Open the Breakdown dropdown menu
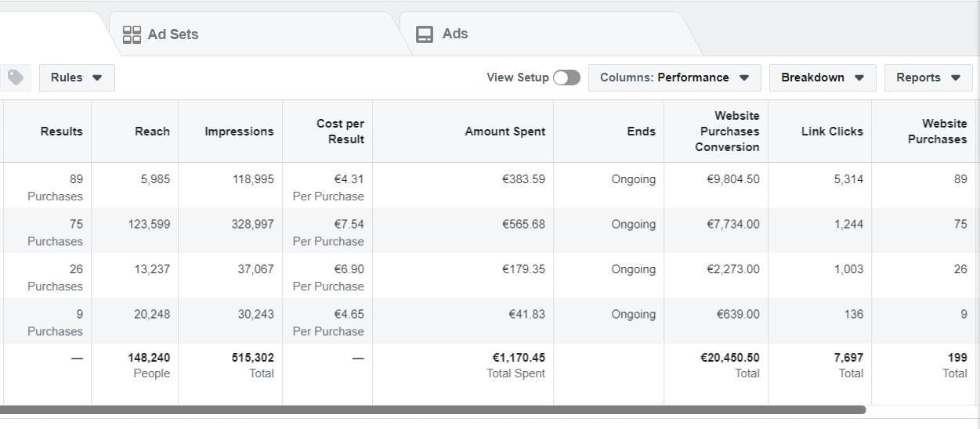980x429 pixels. tap(822, 78)
